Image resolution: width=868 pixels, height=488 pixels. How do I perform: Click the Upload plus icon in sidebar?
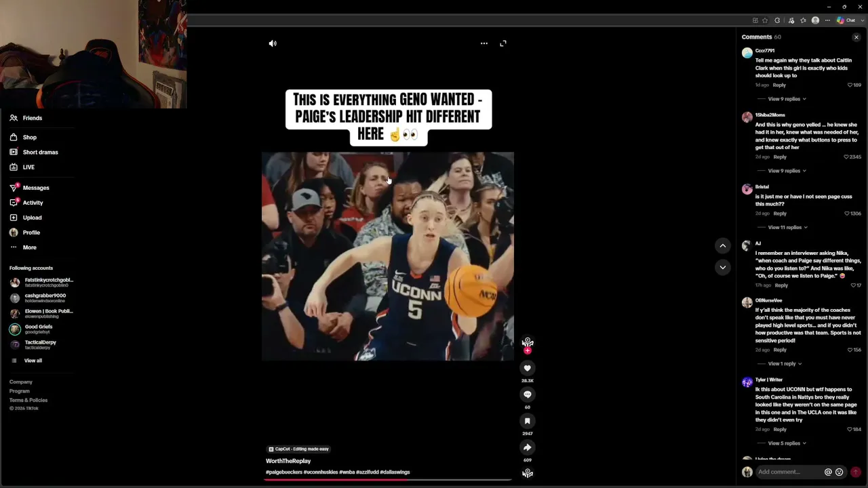(14, 218)
